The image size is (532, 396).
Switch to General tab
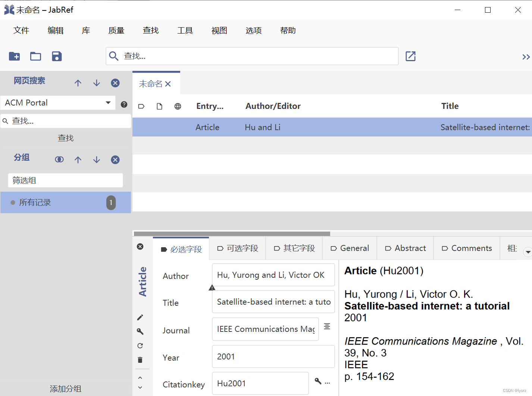(x=350, y=248)
